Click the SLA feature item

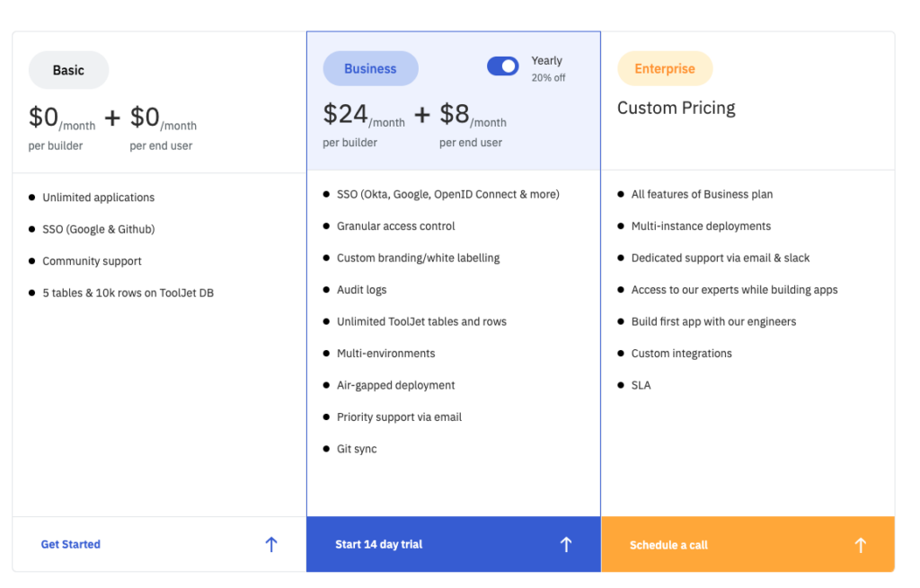pyautogui.click(x=641, y=385)
